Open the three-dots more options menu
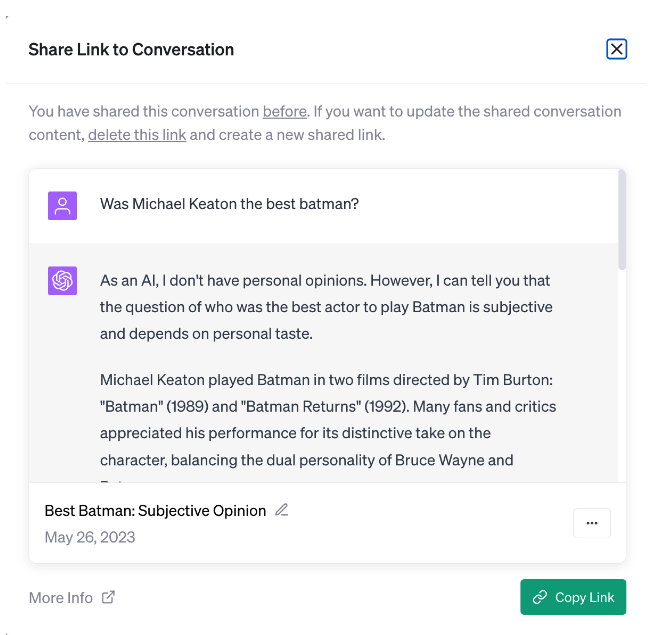Image resolution: width=659 pixels, height=635 pixels. (x=591, y=523)
